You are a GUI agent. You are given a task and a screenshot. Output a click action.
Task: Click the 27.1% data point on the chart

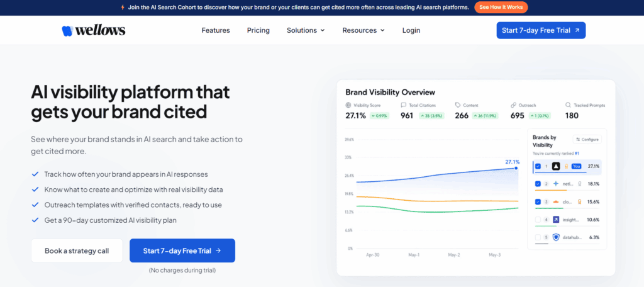pos(516,168)
